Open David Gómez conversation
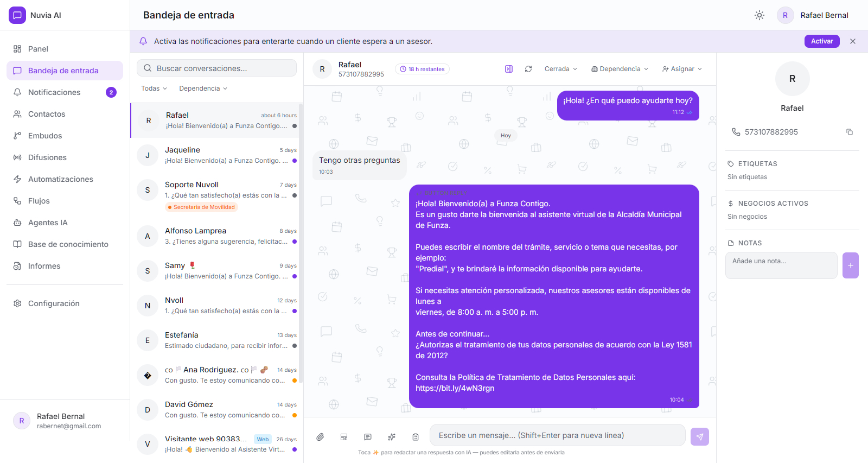868x463 pixels. 215,410
